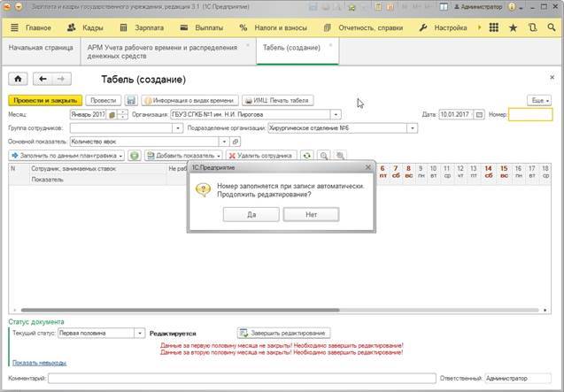Click the star favorites icon

pos(511,27)
